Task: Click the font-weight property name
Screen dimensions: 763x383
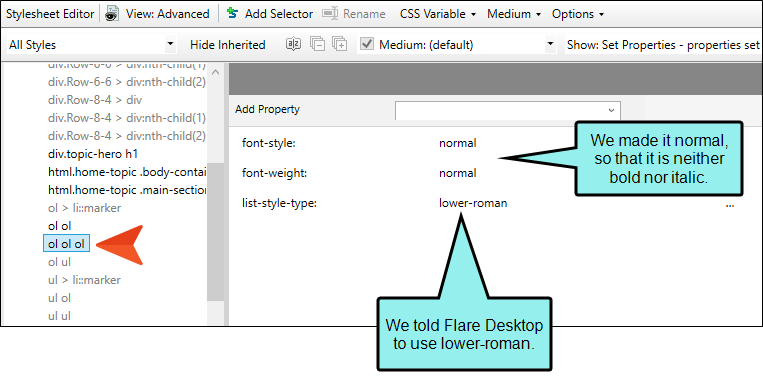Action: 274,173
